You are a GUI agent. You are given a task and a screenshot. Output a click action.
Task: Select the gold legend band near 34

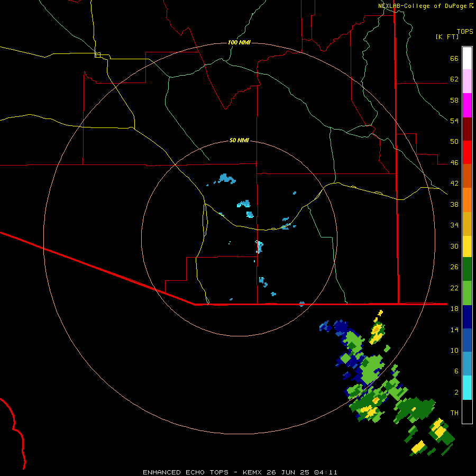click(467, 224)
